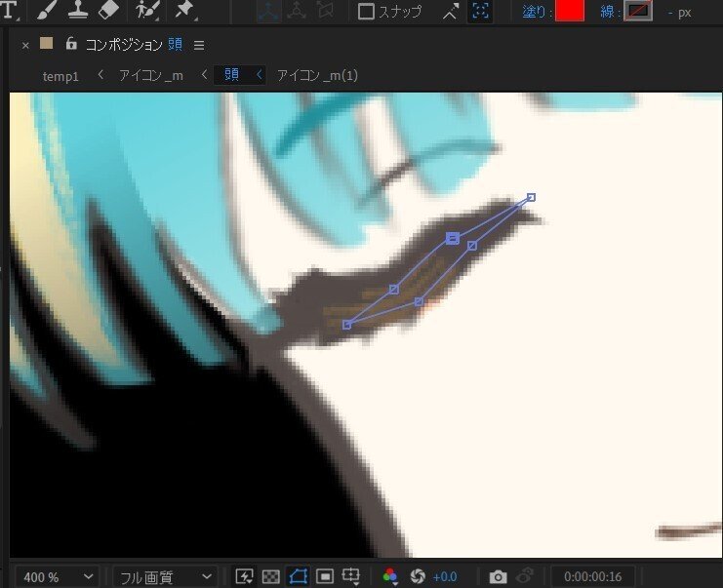723x588 pixels.
Task: Toggle snap to collapsed compositions option
Action: pyautogui.click(x=480, y=11)
